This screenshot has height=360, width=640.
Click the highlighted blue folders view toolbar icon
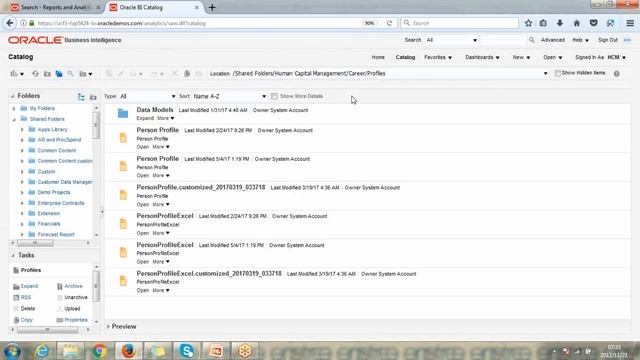[59, 74]
